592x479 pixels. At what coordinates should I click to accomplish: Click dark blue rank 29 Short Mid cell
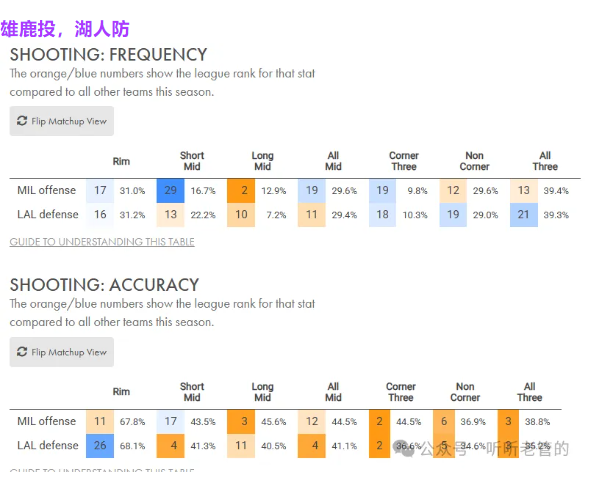(171, 191)
